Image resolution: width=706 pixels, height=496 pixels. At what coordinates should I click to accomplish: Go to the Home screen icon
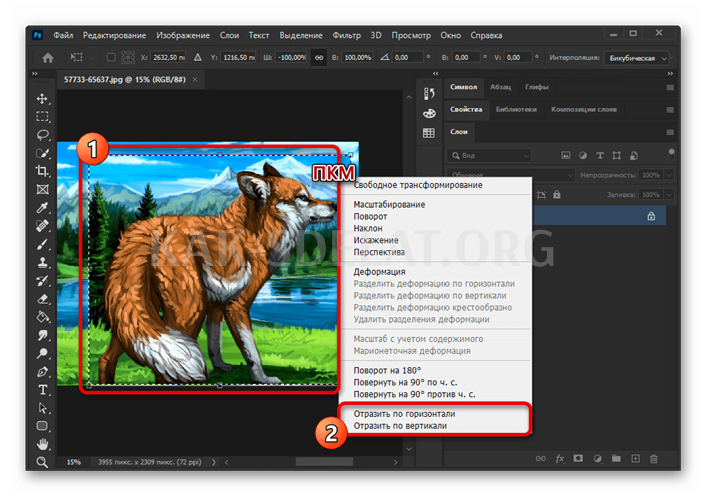coord(48,58)
